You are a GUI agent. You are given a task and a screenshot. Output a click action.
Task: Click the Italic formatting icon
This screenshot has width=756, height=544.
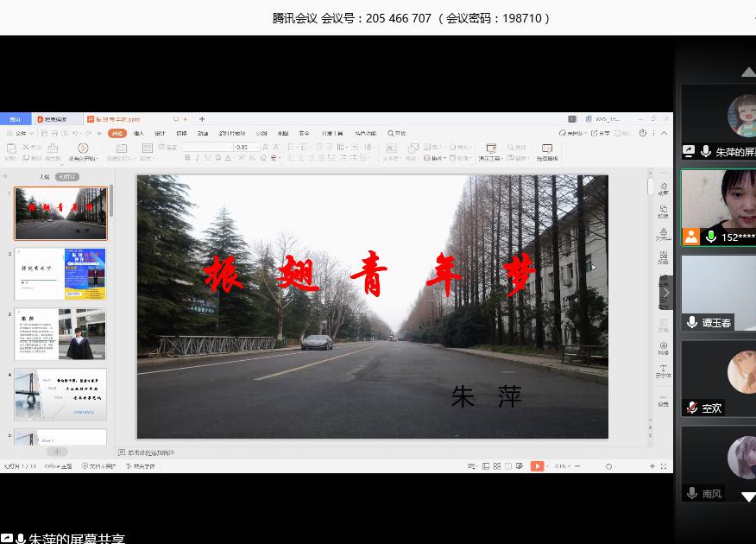click(x=198, y=158)
